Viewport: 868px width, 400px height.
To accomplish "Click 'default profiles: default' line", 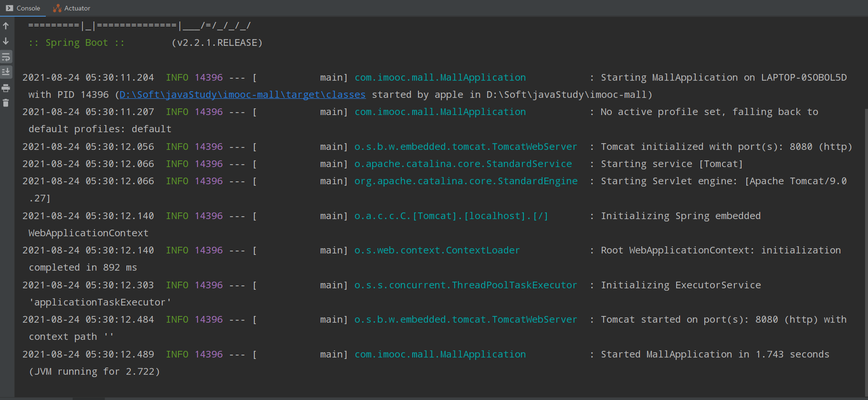I will click(100, 129).
